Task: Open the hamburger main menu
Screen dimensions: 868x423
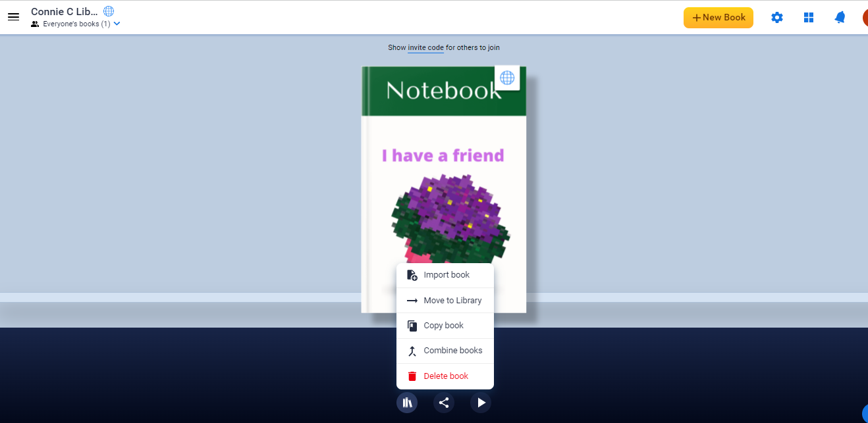Action: [x=13, y=17]
